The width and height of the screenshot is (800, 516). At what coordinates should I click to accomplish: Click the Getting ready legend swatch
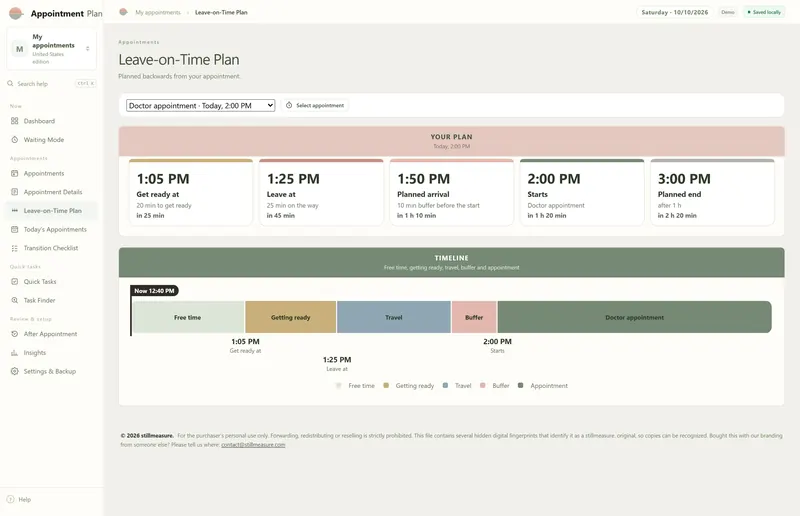point(386,385)
